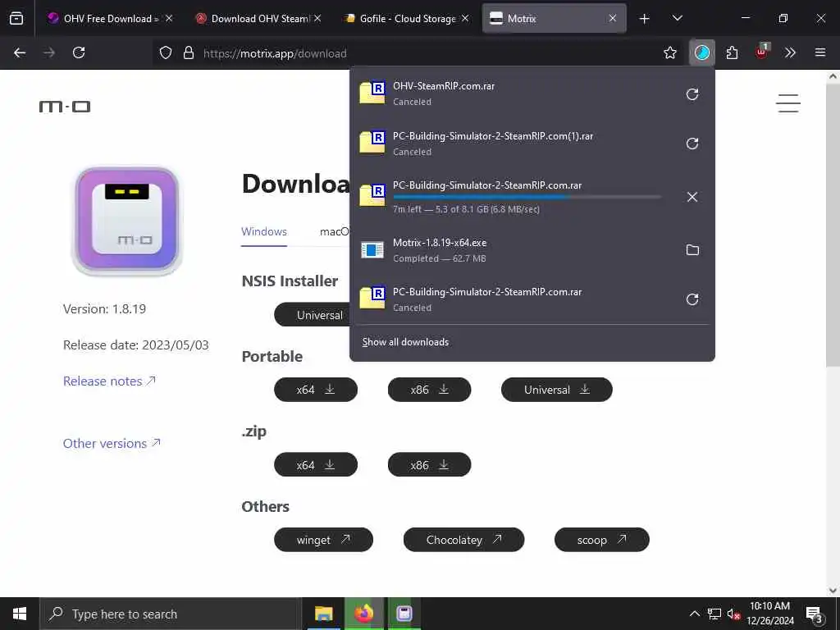Open Motrix from the taskbar
The width and height of the screenshot is (840, 630).
[x=404, y=614]
